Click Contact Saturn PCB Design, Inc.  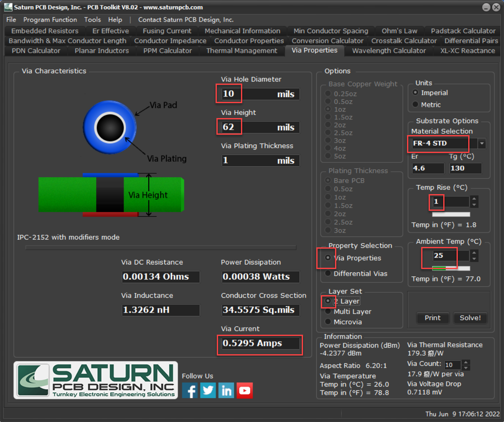click(186, 20)
